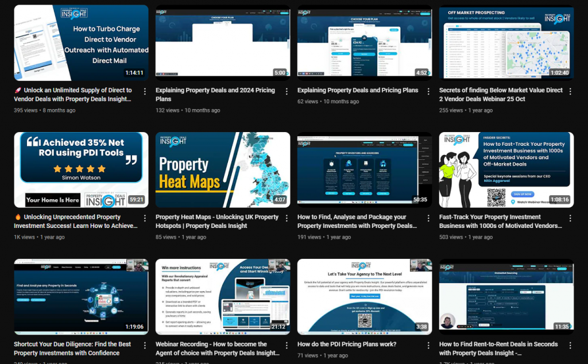This screenshot has width=588, height=364.
Task: Open title Fast-Track Your Property Investment Business
Action: (500, 221)
